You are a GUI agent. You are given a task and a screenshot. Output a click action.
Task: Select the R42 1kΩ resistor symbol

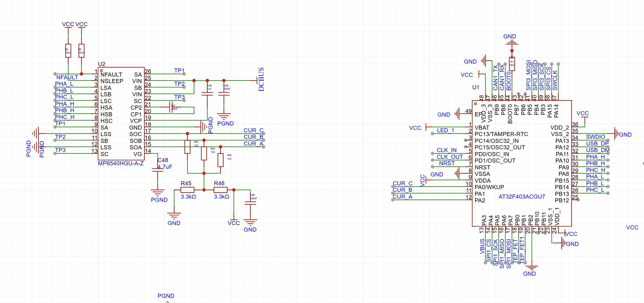(x=187, y=147)
